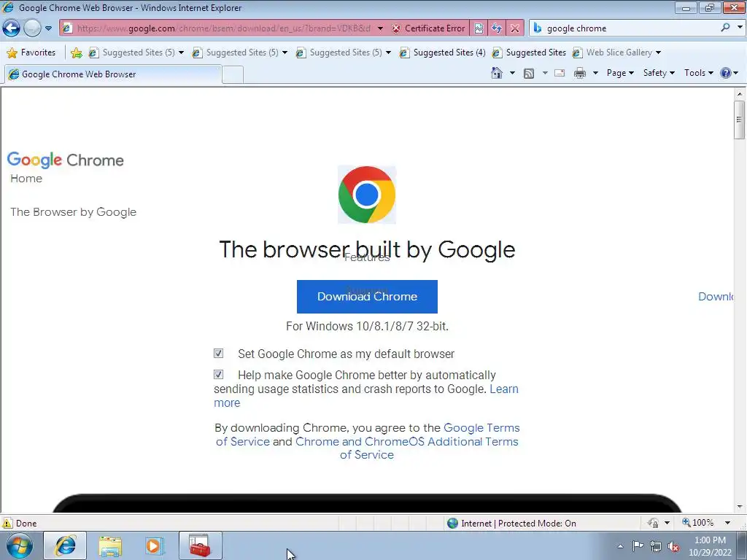Open Windows Media Player taskbar icon
The image size is (747, 560).
[155, 545]
